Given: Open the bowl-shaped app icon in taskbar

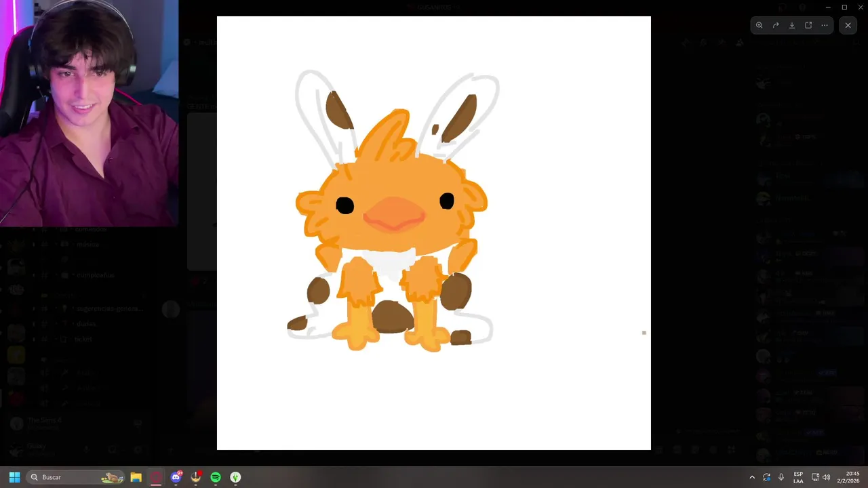Looking at the screenshot, I should coord(196,477).
